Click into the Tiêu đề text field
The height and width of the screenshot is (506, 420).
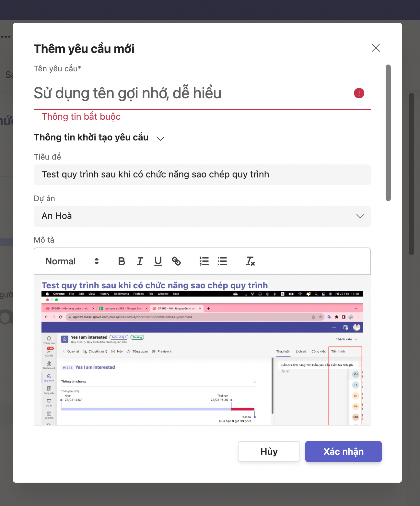click(202, 175)
